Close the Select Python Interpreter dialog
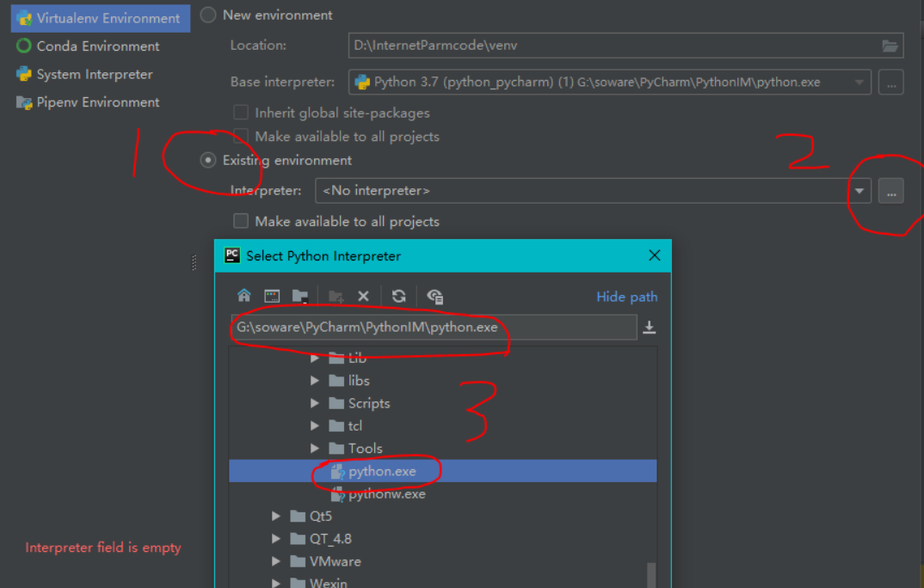924x588 pixels. pos(654,255)
